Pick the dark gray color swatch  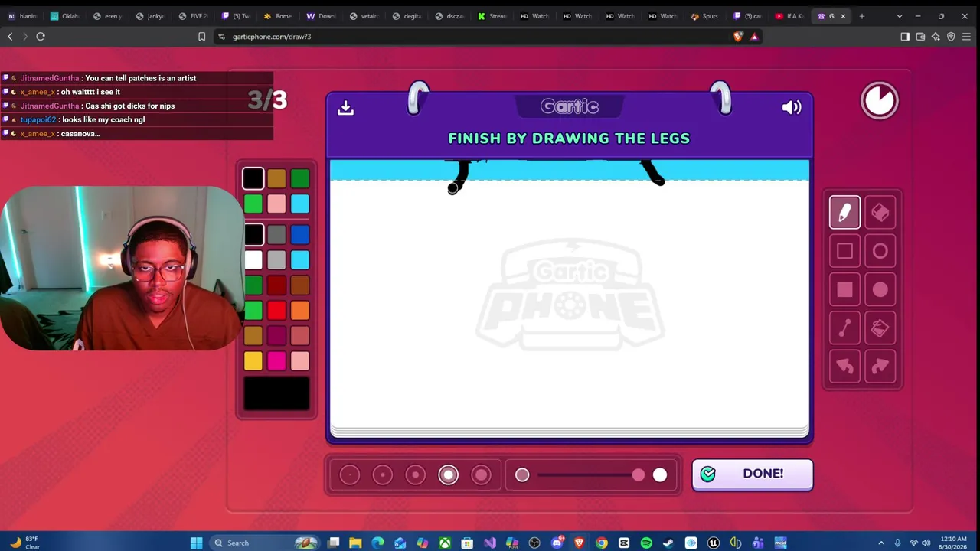276,235
